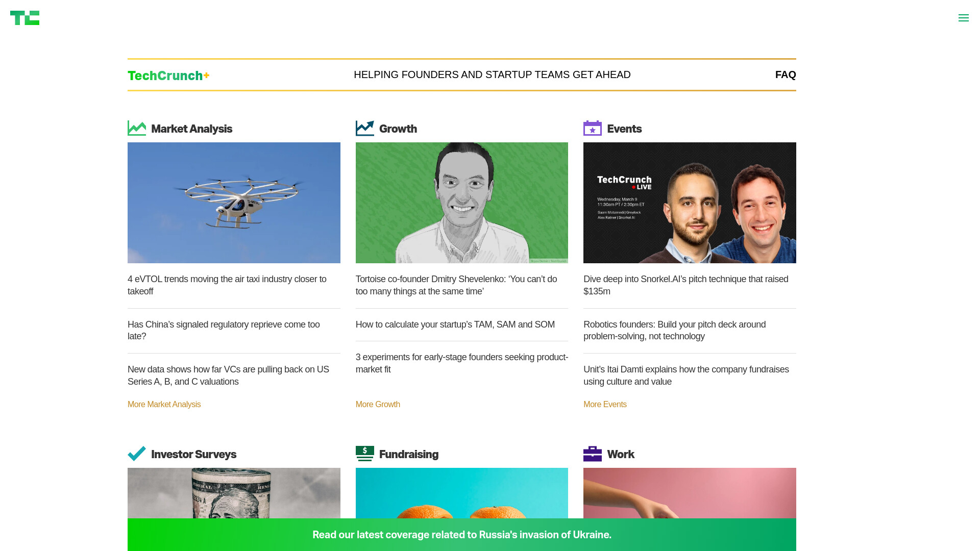Open the TechCrunch Live event thumbnail

pyautogui.click(x=690, y=203)
